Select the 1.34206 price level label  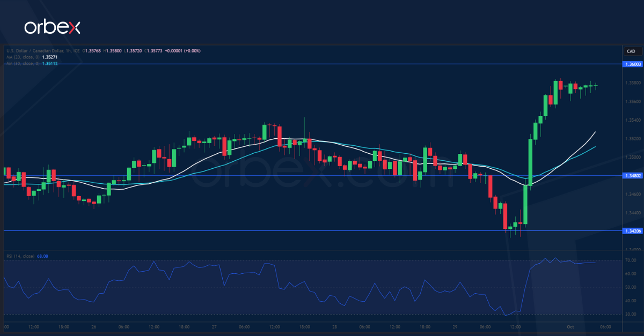pyautogui.click(x=632, y=231)
